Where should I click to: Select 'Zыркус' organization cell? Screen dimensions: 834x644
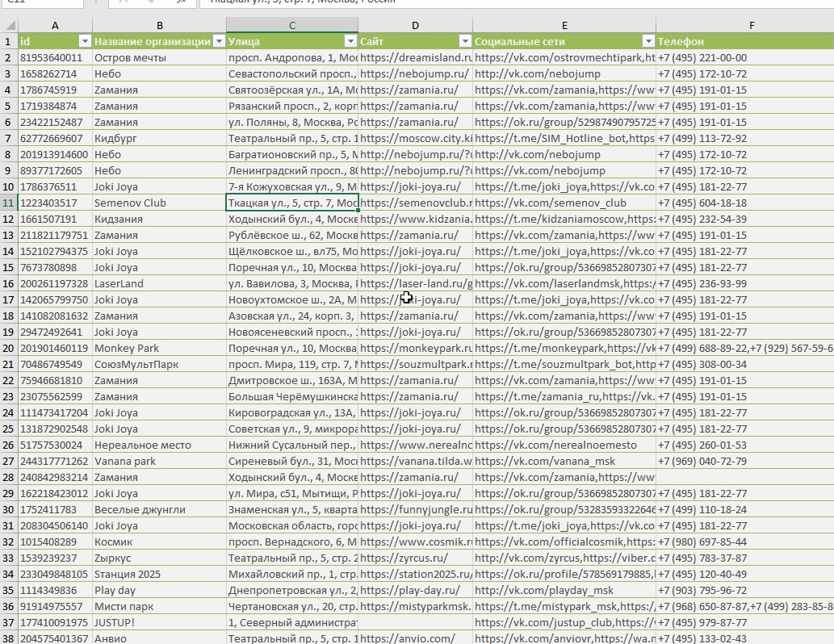pyautogui.click(x=160, y=558)
